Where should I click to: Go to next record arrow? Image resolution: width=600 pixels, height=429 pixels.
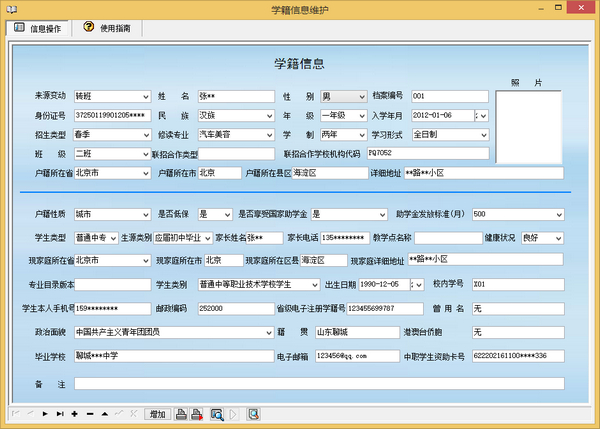(x=45, y=414)
